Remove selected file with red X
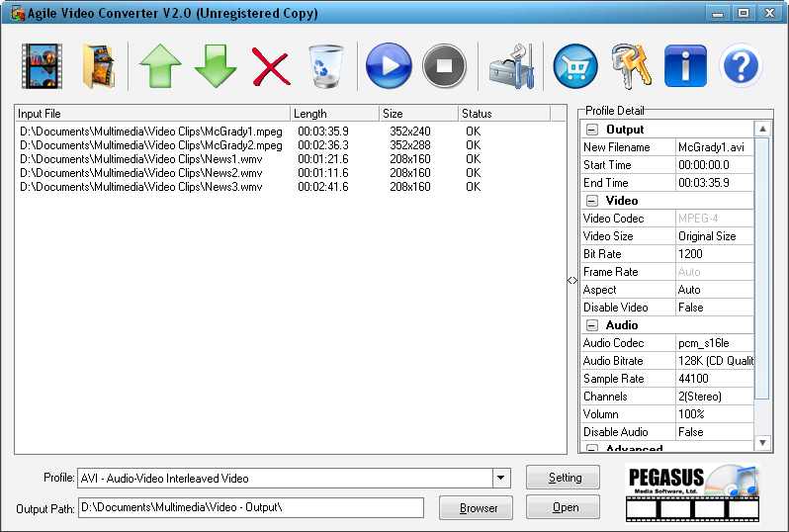The height and width of the screenshot is (532, 789). tap(271, 66)
